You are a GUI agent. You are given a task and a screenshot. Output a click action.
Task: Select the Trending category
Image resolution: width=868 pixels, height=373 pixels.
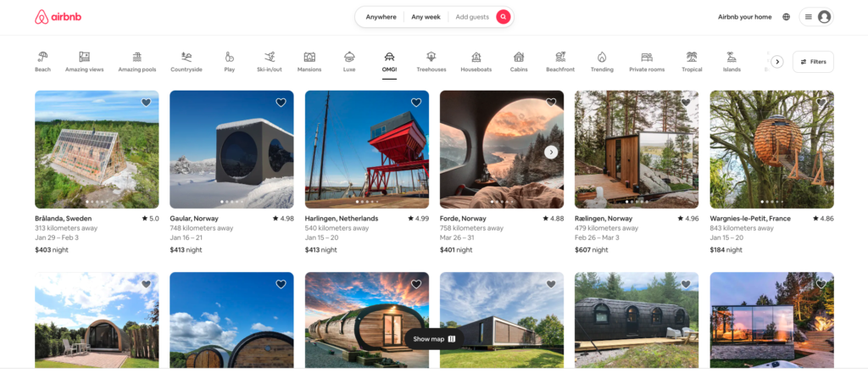602,61
